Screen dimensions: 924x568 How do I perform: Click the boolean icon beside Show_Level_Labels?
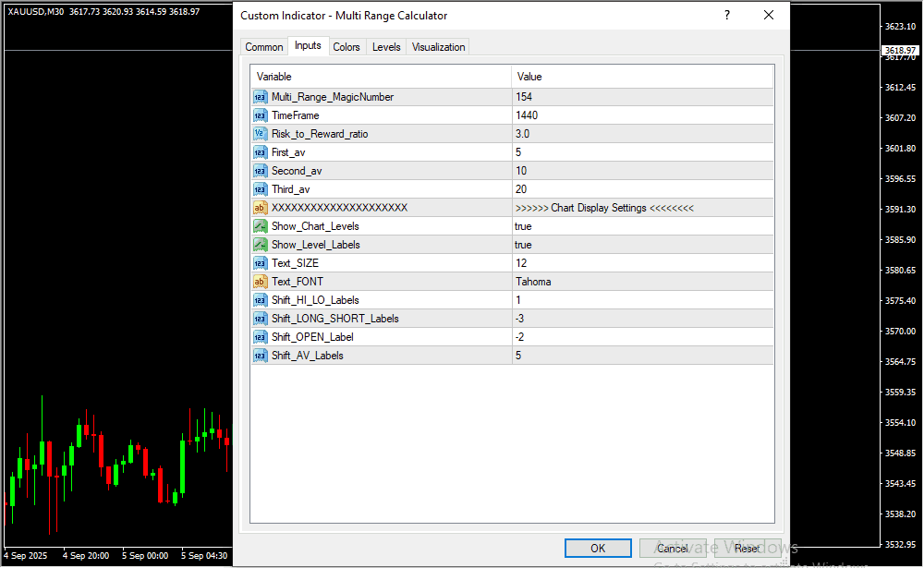click(x=260, y=245)
